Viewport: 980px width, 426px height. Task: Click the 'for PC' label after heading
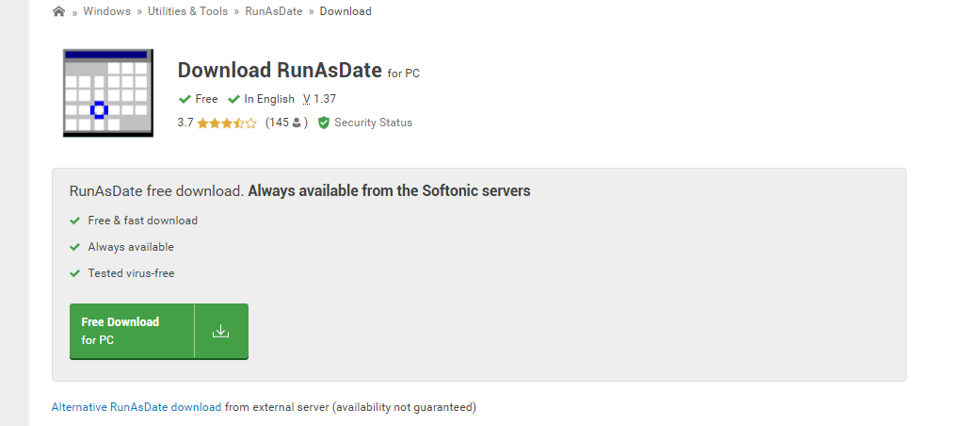coord(403,74)
